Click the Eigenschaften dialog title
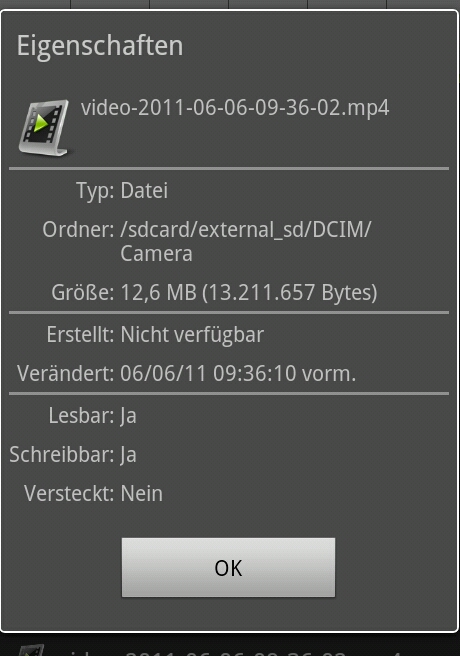Image resolution: width=460 pixels, height=656 pixels. point(100,46)
